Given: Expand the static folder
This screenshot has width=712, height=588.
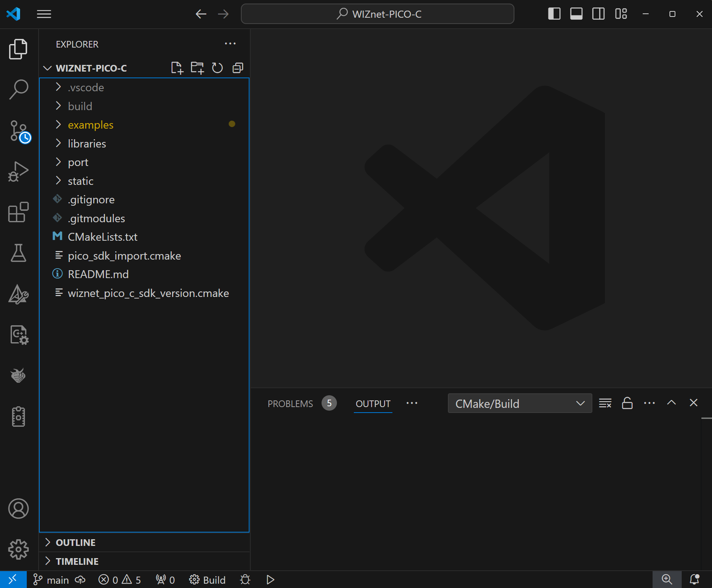Looking at the screenshot, I should [144, 181].
